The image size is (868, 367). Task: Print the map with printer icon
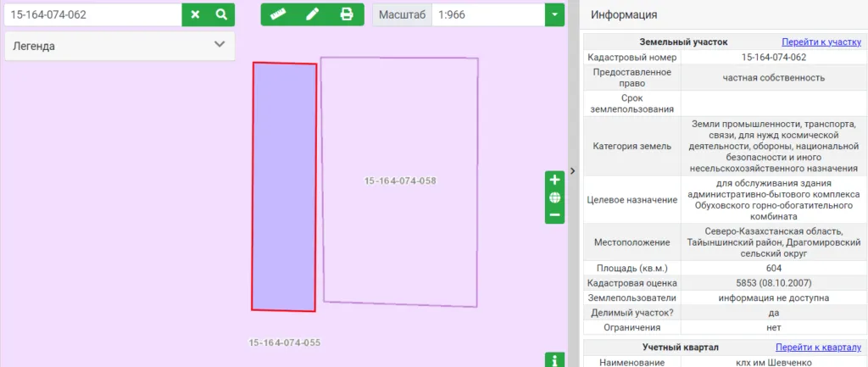pos(346,14)
